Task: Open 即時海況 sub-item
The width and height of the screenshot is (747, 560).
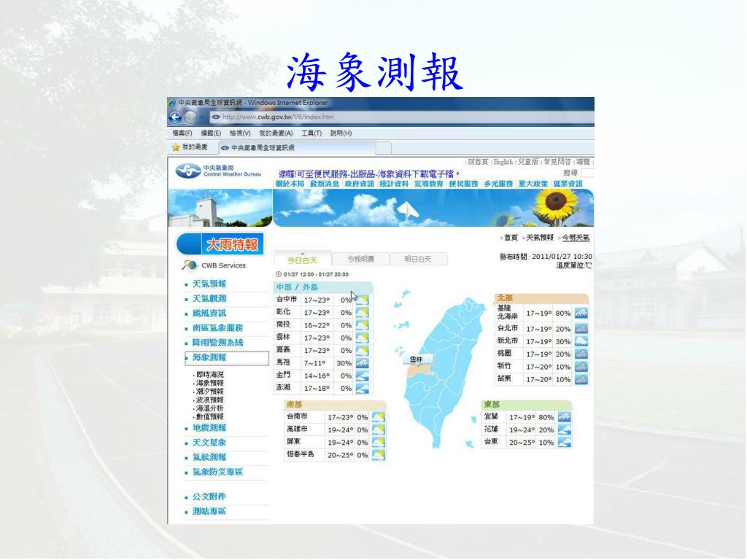Action: [209, 375]
